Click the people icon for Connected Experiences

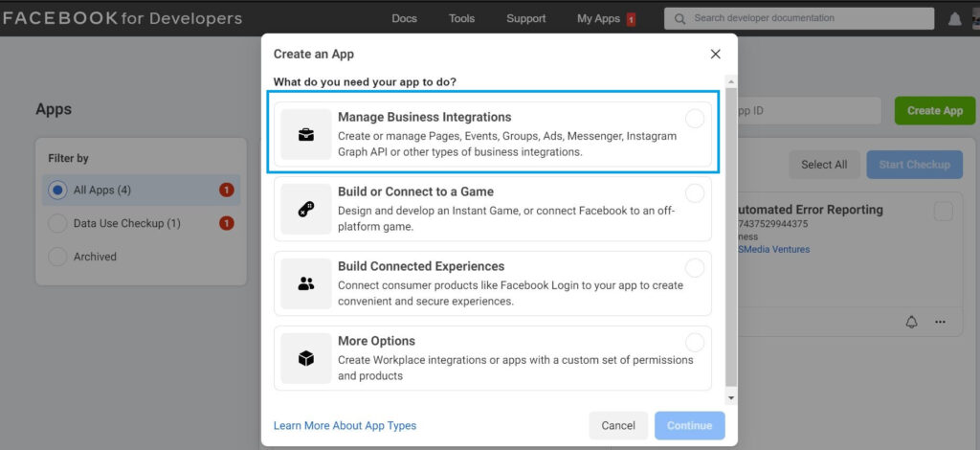click(305, 283)
